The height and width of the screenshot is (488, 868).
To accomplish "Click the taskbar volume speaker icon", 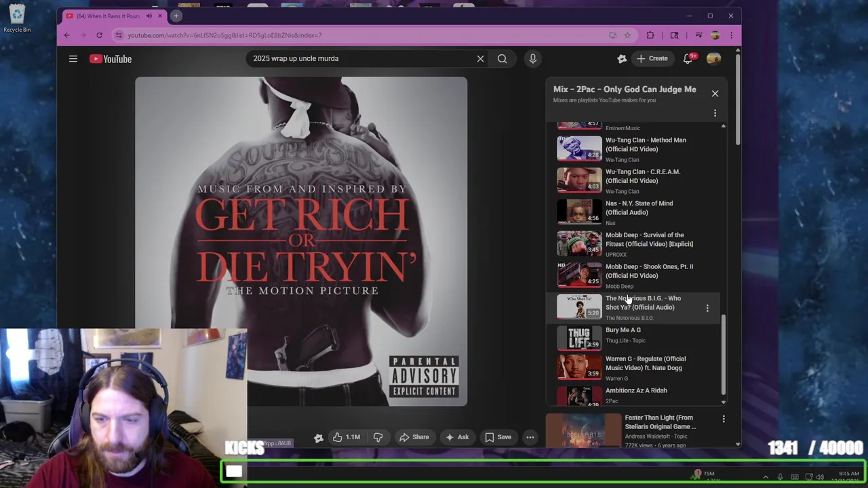I will [820, 477].
